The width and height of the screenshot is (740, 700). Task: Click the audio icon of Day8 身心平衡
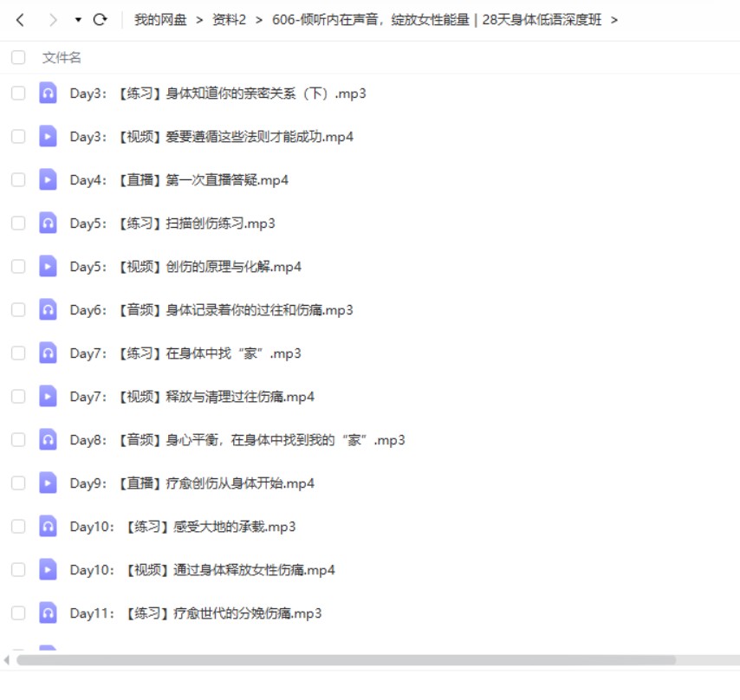pyautogui.click(x=48, y=439)
